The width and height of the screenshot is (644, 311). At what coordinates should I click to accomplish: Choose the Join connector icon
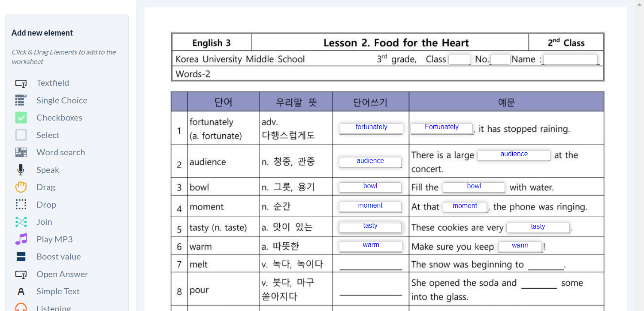(x=21, y=222)
